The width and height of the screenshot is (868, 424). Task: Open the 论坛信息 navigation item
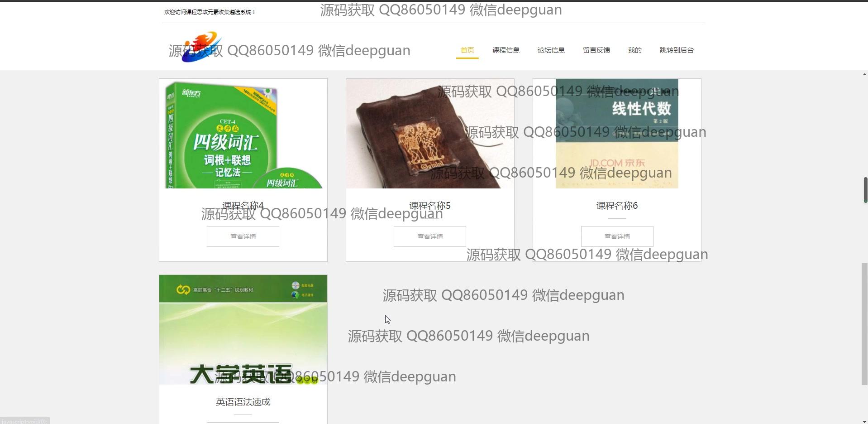coord(551,50)
